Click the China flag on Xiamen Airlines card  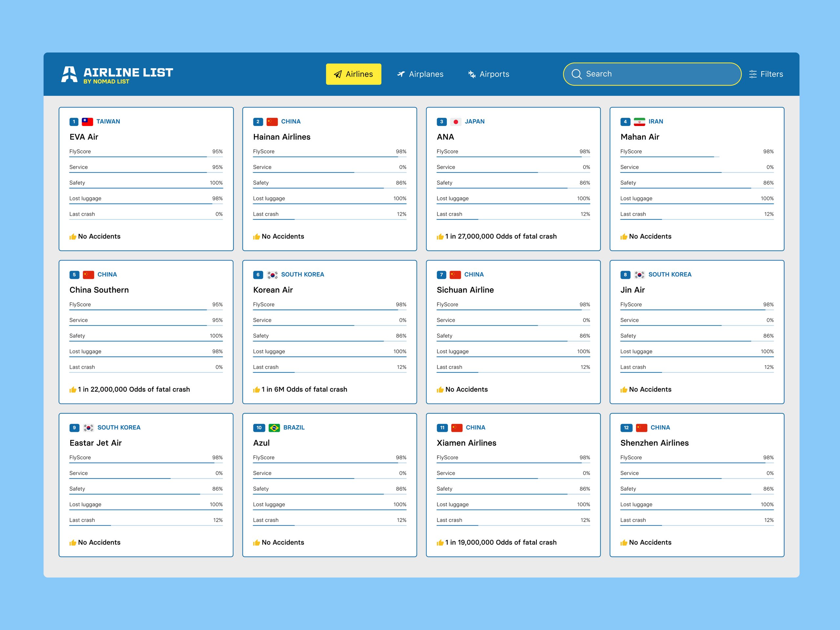pyautogui.click(x=457, y=428)
